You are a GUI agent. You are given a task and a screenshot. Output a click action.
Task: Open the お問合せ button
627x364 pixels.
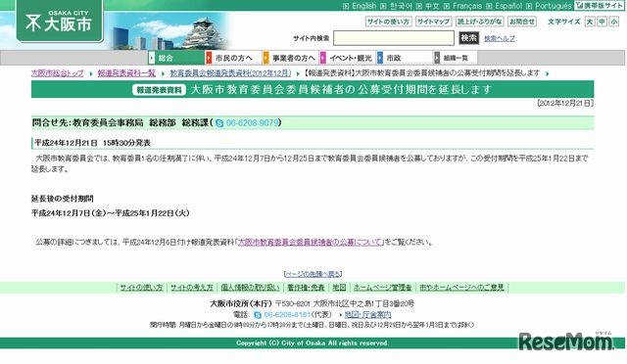coord(522,22)
